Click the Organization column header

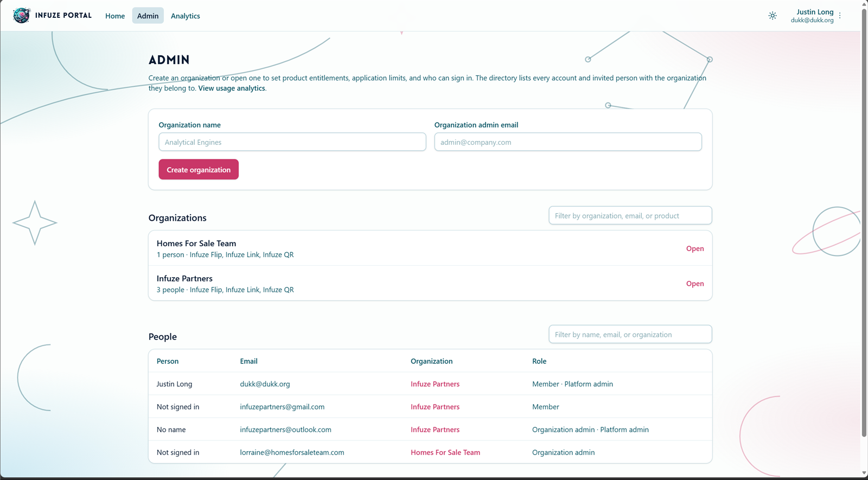coord(431,361)
